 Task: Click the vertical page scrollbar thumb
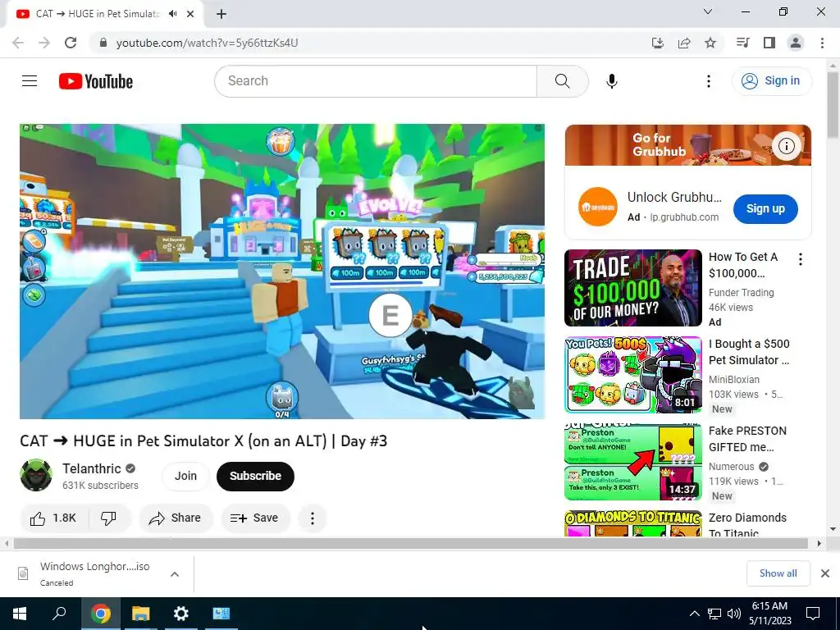(x=833, y=104)
